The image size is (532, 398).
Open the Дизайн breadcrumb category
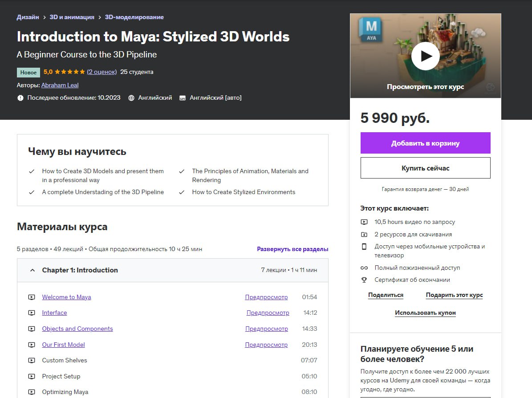(28, 17)
